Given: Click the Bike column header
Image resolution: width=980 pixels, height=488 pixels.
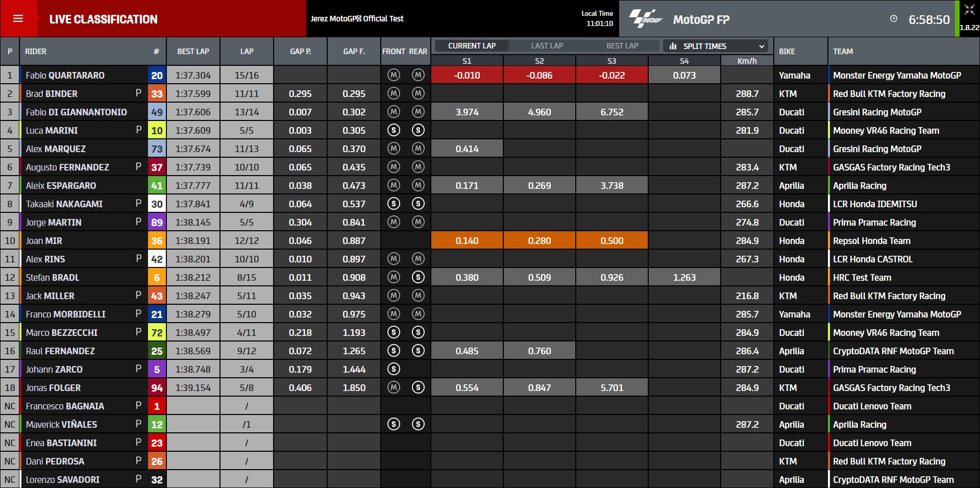Looking at the screenshot, I should click(x=800, y=51).
